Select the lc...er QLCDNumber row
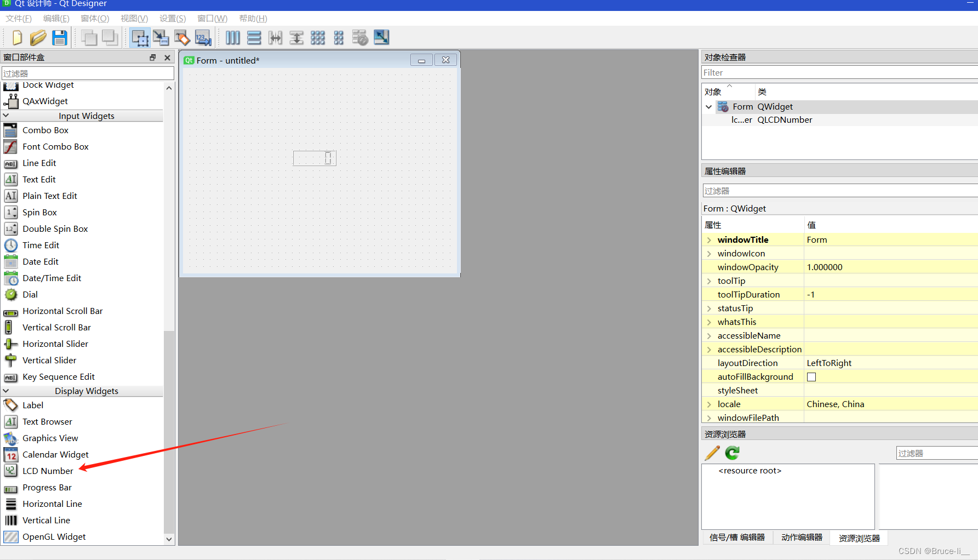The width and height of the screenshot is (978, 560). [840, 120]
